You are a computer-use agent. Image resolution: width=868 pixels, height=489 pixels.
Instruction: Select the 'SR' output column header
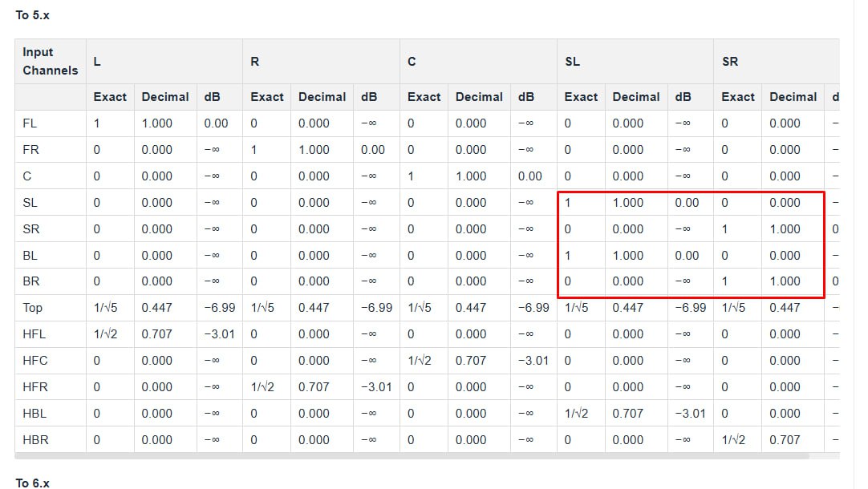[x=729, y=61]
